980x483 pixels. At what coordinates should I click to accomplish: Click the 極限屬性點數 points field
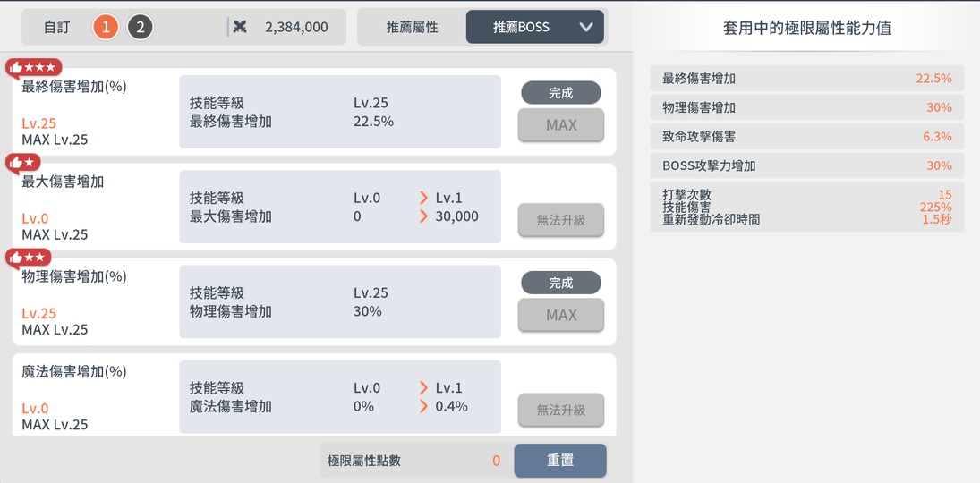point(414,461)
